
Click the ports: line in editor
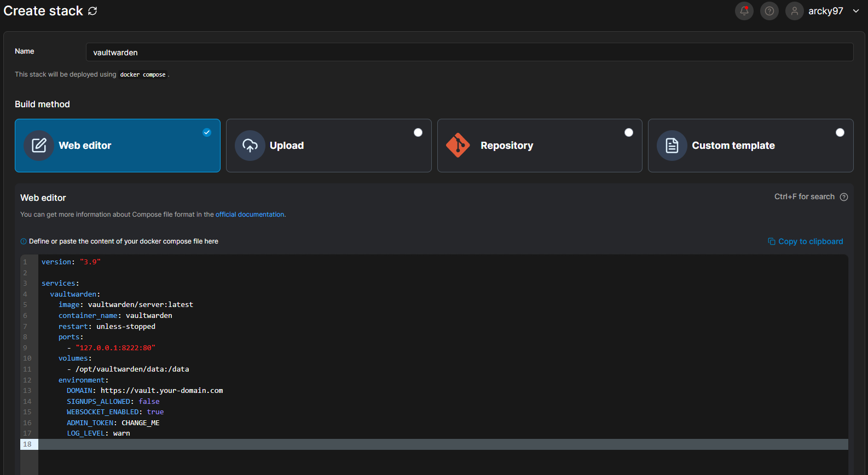pyautogui.click(x=71, y=337)
